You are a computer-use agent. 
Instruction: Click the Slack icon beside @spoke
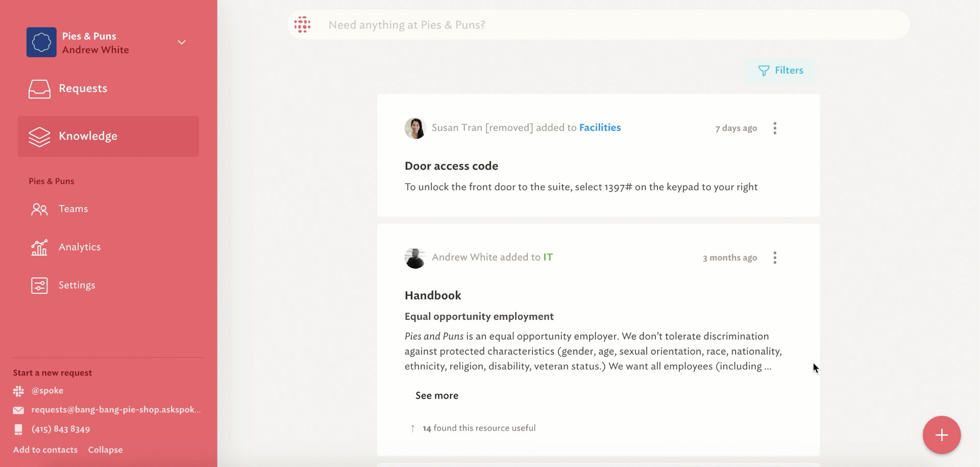(18, 391)
